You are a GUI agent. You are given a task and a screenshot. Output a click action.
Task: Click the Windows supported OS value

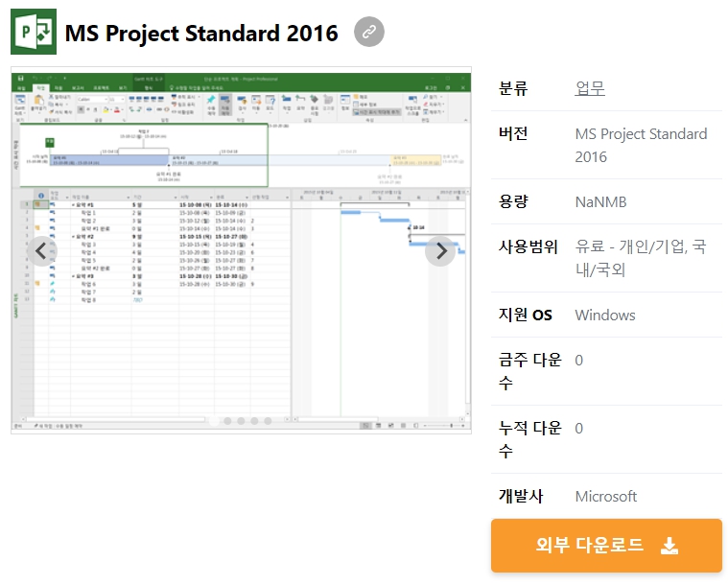pos(605,316)
